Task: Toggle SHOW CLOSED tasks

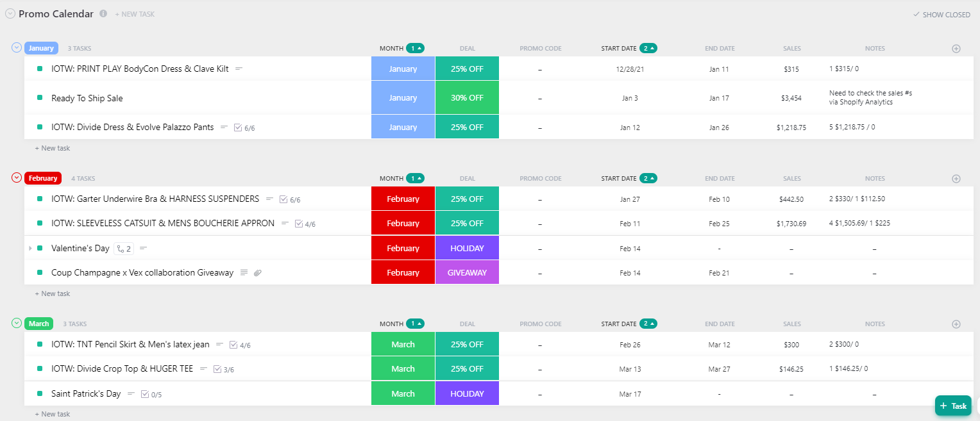Action: [942, 15]
